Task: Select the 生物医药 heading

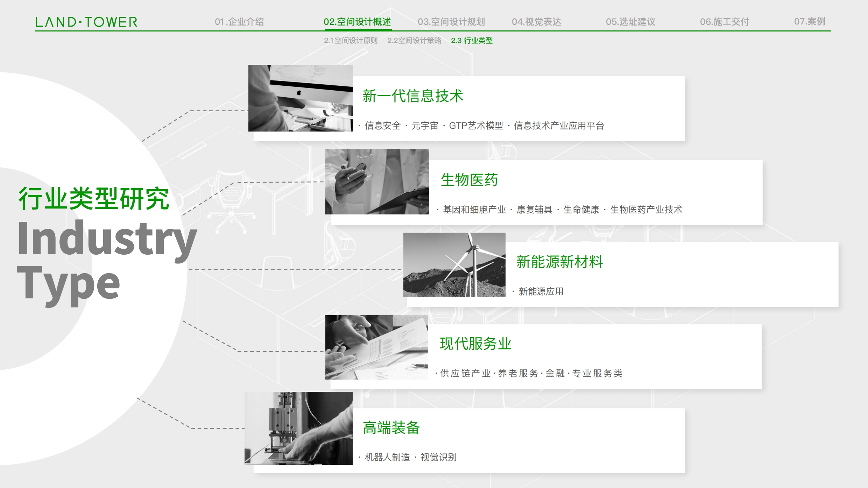Action: pos(469,180)
